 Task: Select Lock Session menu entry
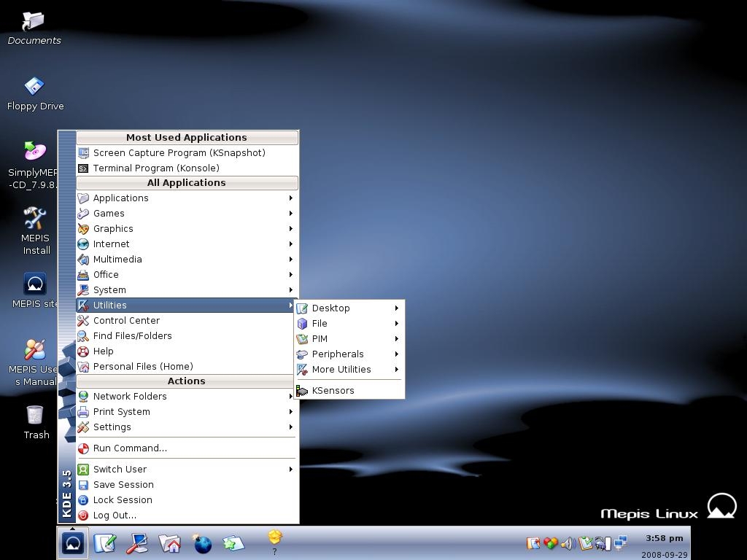(123, 500)
